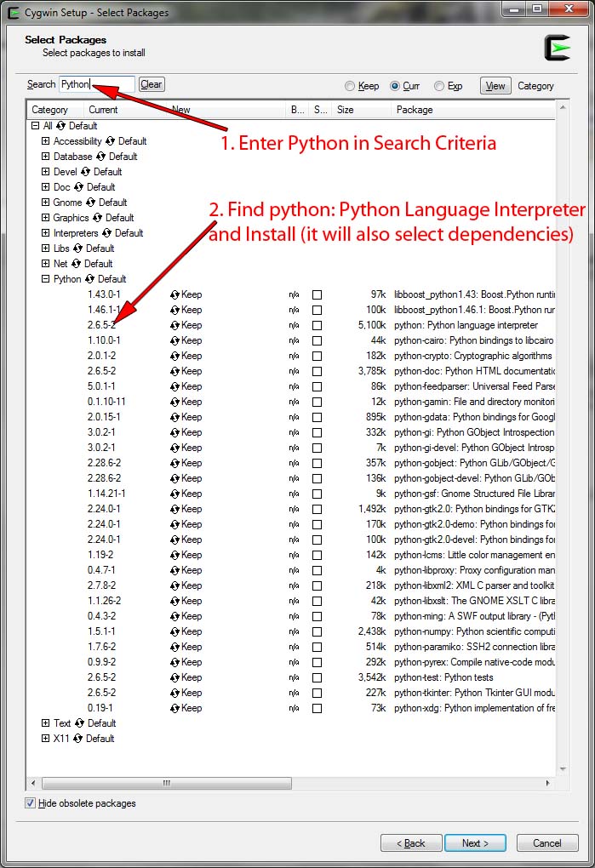595x868 pixels.
Task: Clear the search field
Action: coord(152,84)
